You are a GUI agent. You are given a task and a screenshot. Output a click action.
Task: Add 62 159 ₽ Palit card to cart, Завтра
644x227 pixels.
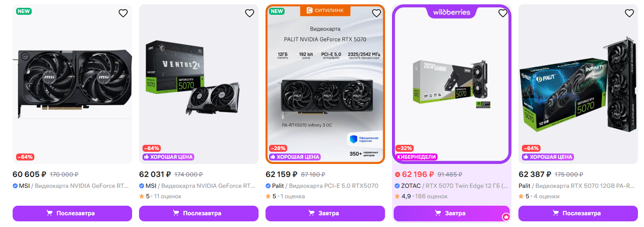(325, 214)
